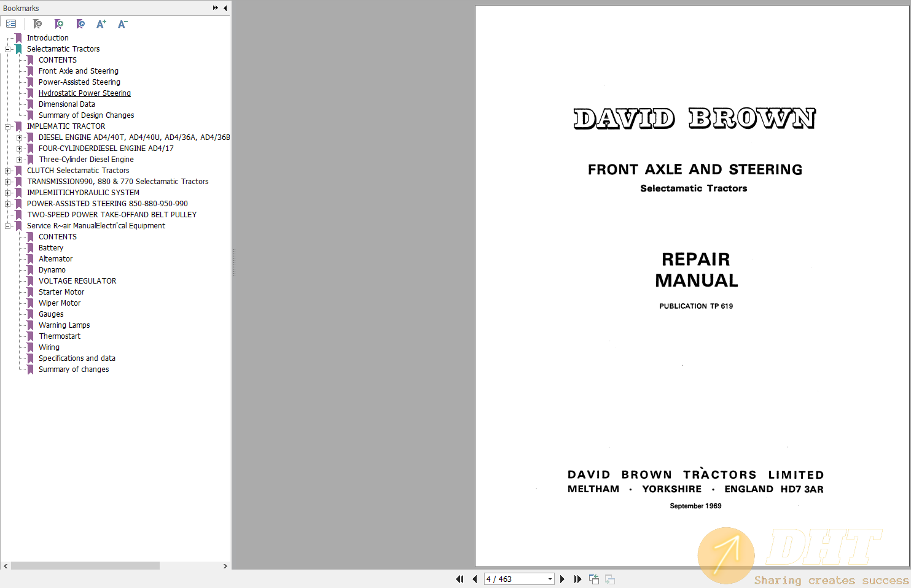This screenshot has width=911, height=588.
Task: Click the previous view icon
Action: (x=593, y=579)
